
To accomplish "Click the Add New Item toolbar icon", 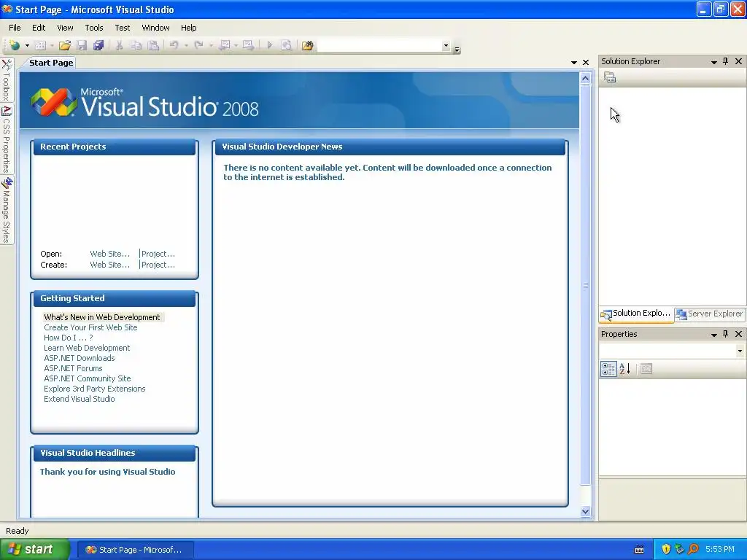I will click(41, 45).
